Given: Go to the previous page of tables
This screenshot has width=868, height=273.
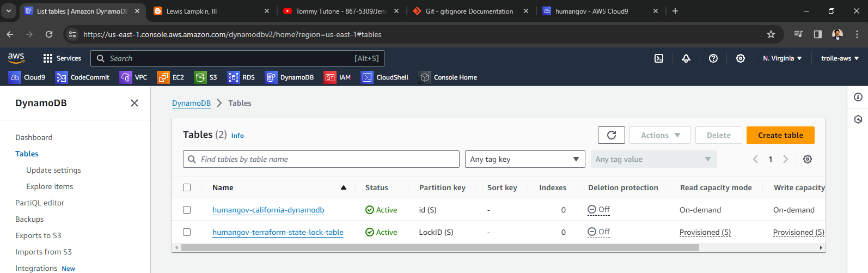Looking at the screenshot, I should (x=755, y=159).
